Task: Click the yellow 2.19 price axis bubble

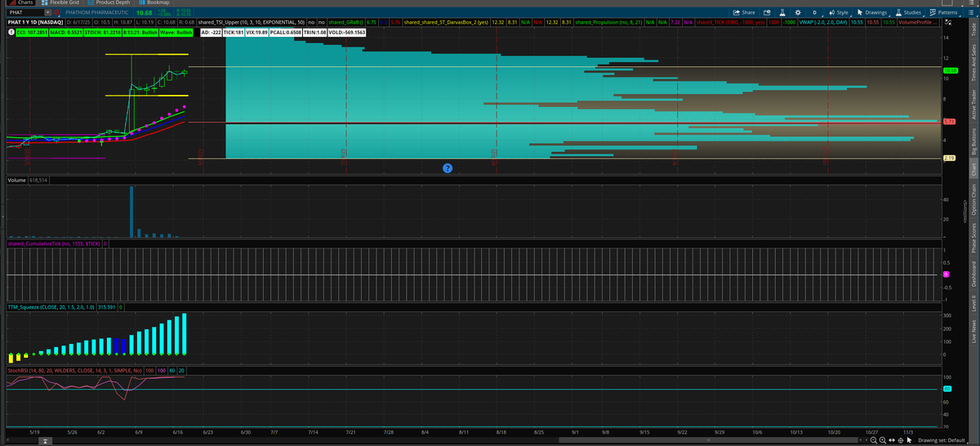Action: [949, 158]
